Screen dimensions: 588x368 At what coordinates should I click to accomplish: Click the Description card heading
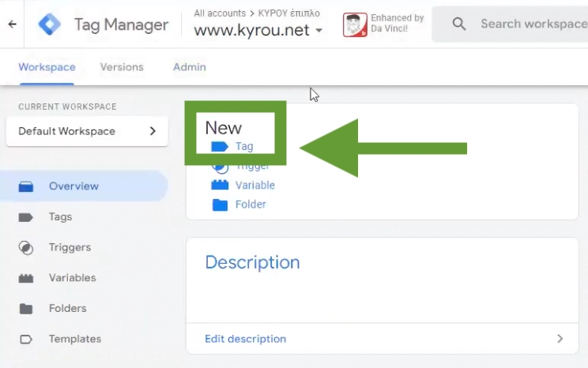tap(252, 262)
